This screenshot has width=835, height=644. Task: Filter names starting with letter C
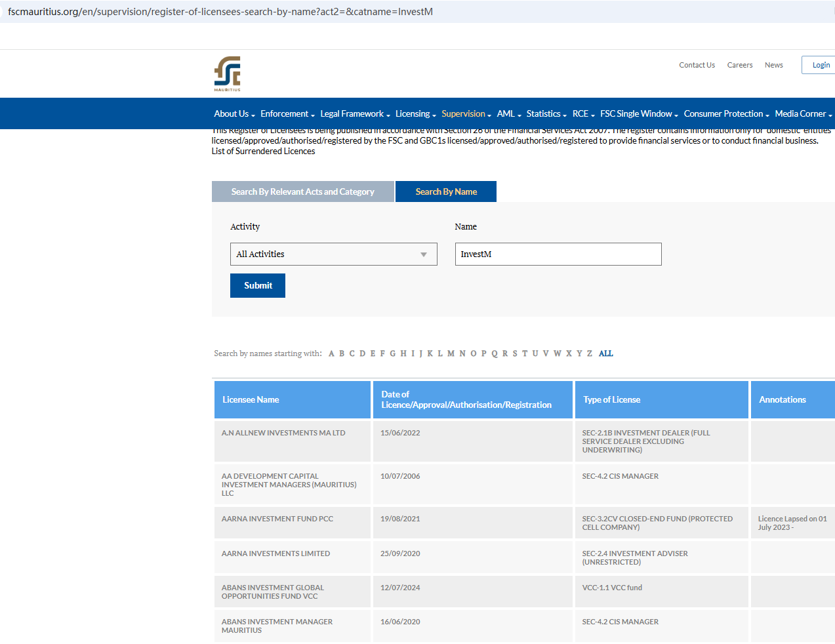pyautogui.click(x=352, y=353)
